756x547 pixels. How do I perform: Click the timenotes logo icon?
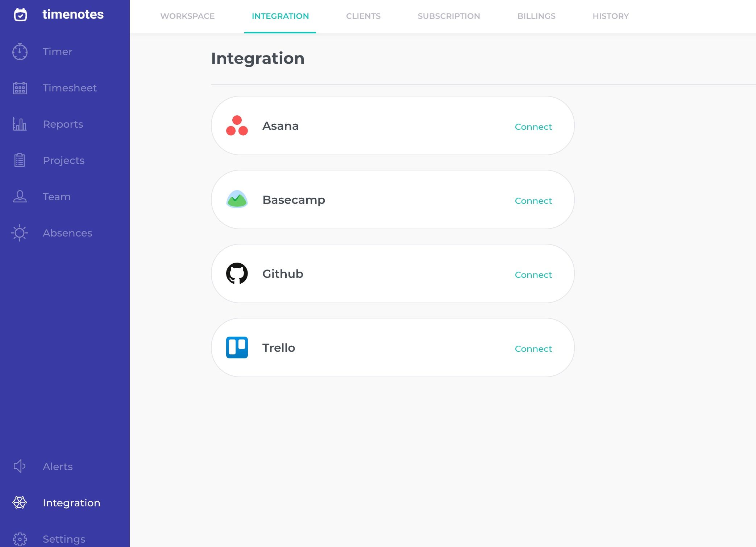20,15
